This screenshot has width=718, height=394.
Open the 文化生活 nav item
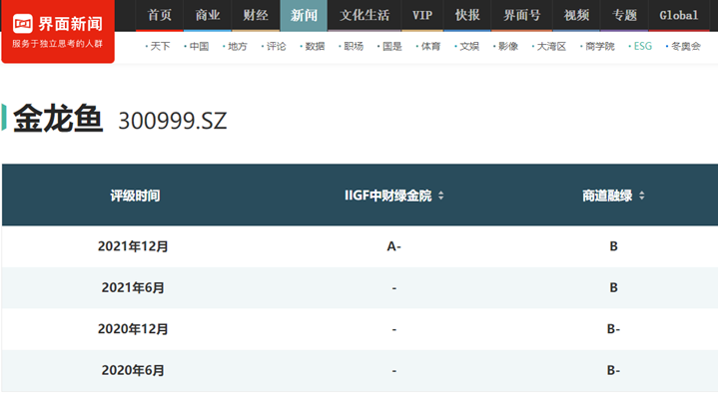coord(364,15)
